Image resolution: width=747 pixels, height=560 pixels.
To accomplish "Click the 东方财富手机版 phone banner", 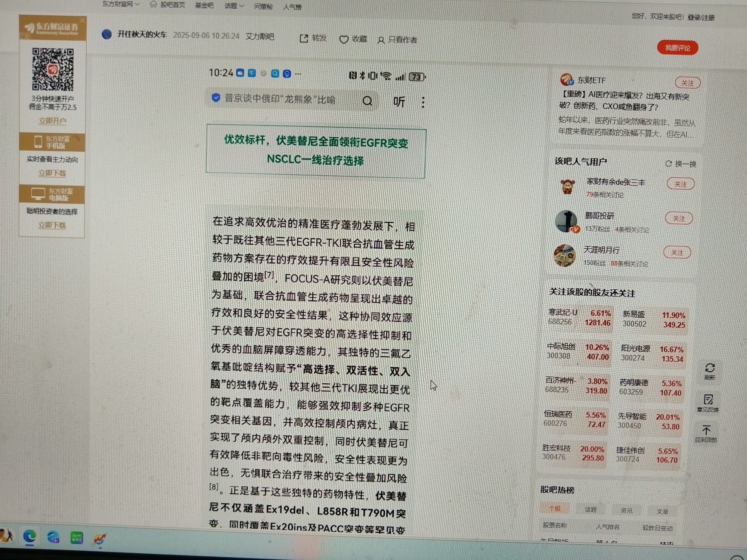I will (x=52, y=142).
